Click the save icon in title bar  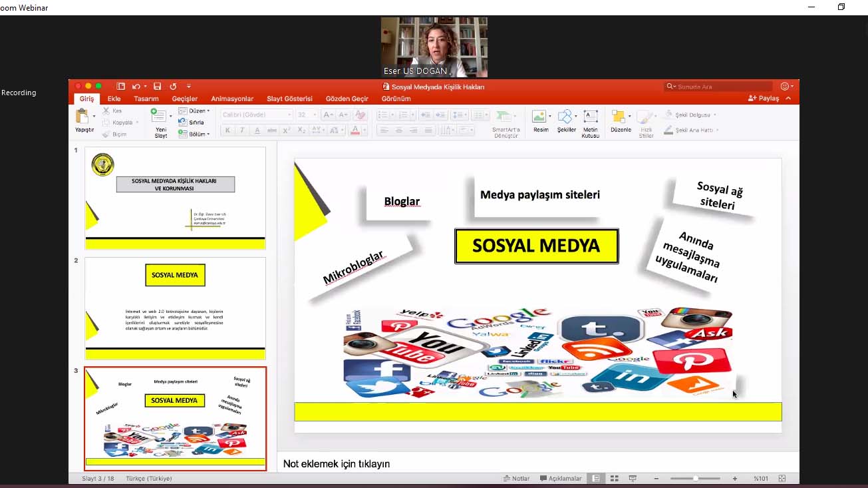(x=157, y=87)
